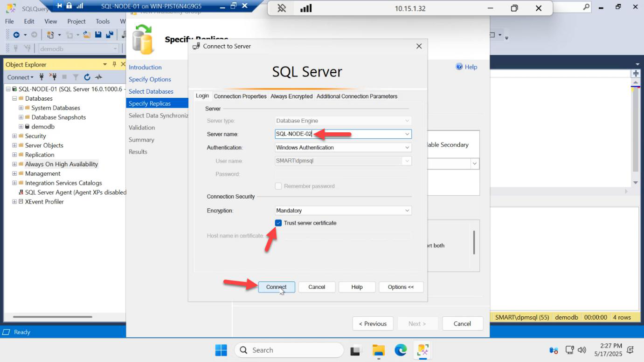
Task: Click the demodb database icon
Action: point(28,127)
